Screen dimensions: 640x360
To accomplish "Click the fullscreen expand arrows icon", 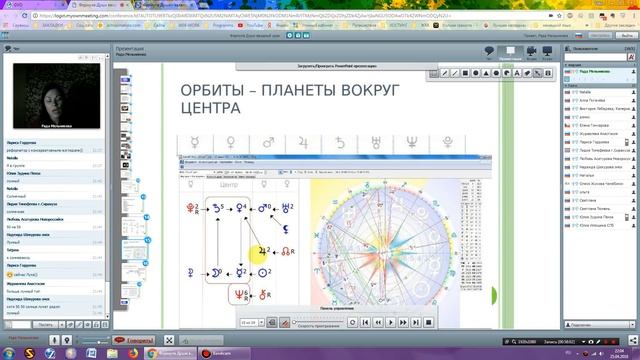I will [x=169, y=340].
